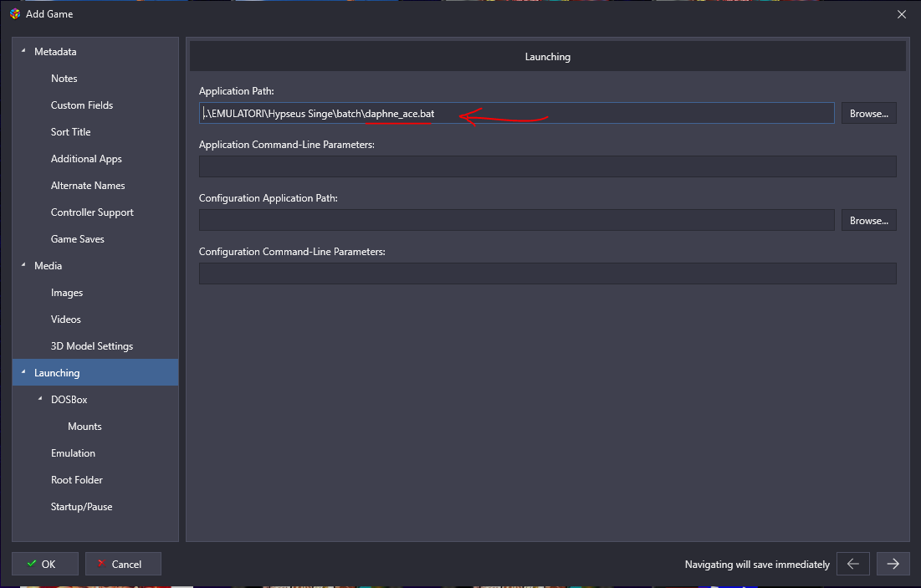
Task: Click the Launching panel header
Action: click(x=547, y=56)
